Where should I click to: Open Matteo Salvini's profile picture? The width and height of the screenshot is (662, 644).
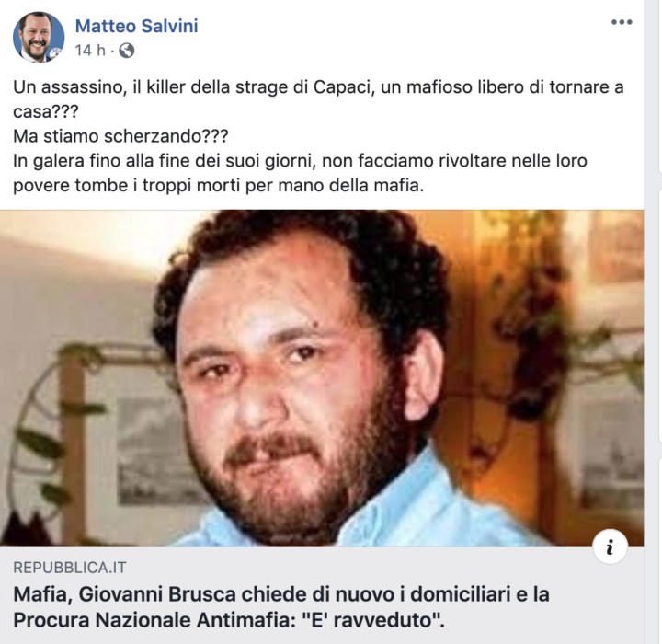coord(39,37)
